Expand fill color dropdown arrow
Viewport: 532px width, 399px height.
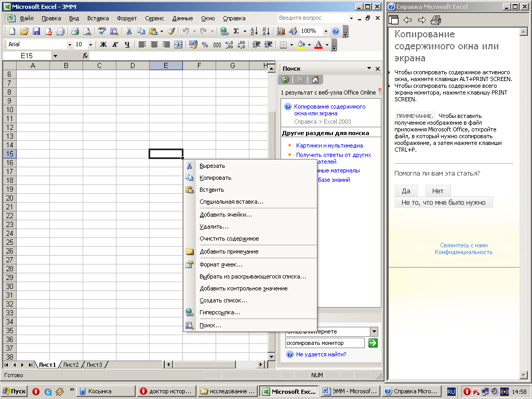point(309,45)
